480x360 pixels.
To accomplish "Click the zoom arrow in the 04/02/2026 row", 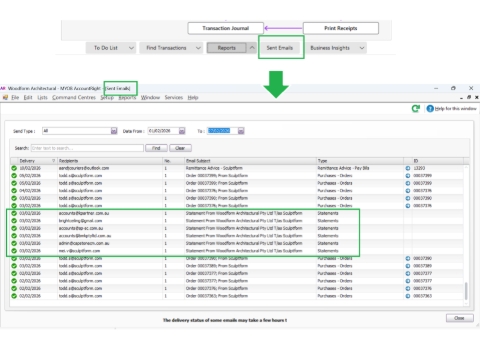I will [408, 191].
